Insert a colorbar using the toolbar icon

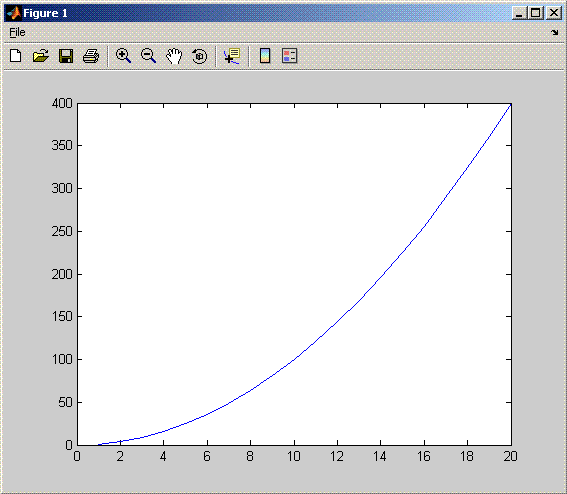(x=265, y=56)
